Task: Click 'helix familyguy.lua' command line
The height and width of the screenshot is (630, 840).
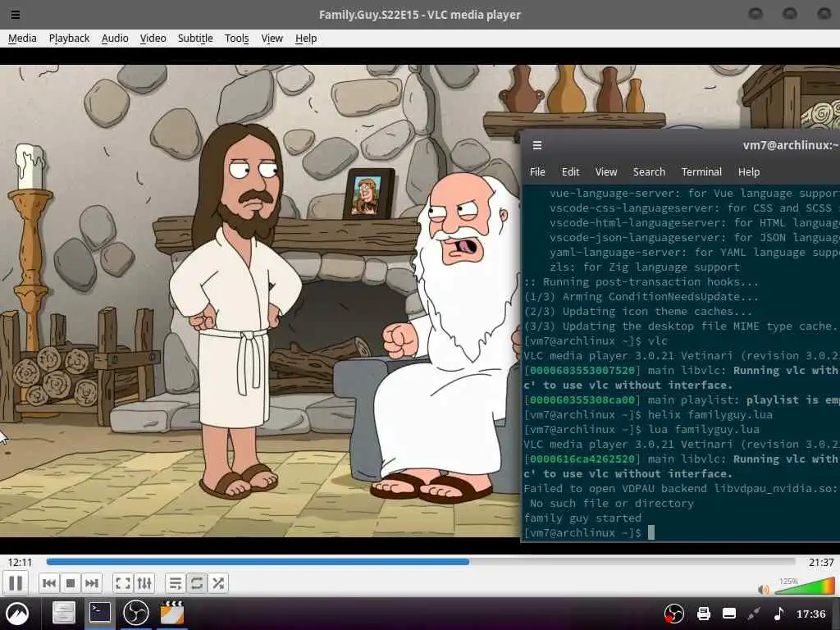Action: [x=710, y=414]
